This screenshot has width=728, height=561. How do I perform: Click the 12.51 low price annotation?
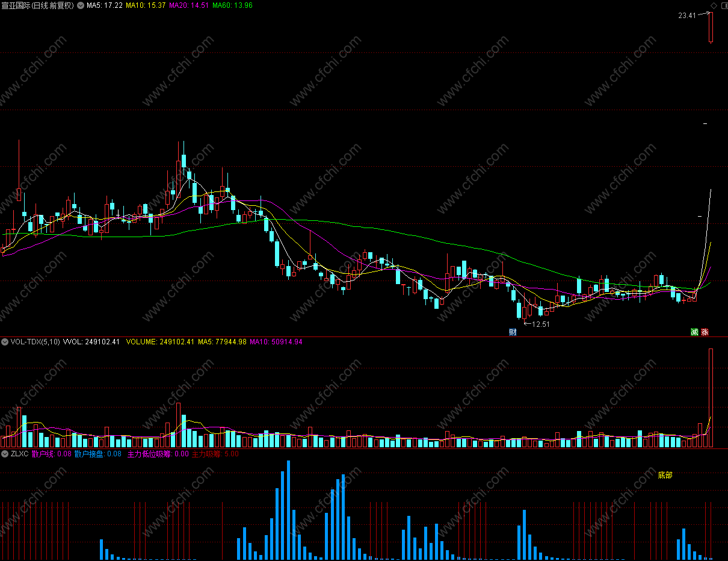(541, 324)
